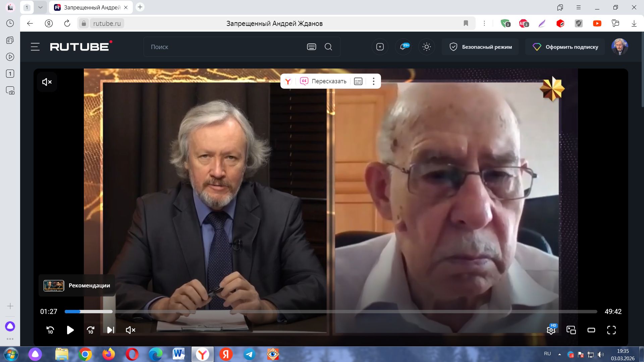Enable picture-in-picture mode
Image resolution: width=644 pixels, height=362 pixels.
571,330
